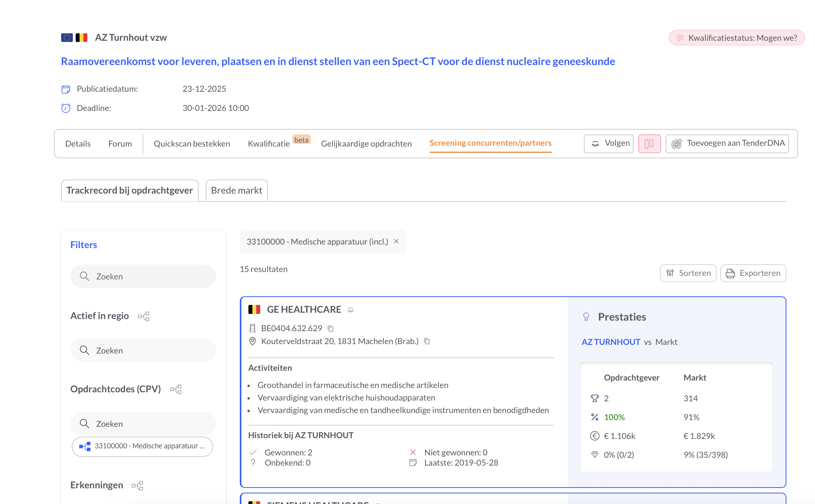Open the region hierarchy picker beside Actief in regio

click(x=144, y=316)
